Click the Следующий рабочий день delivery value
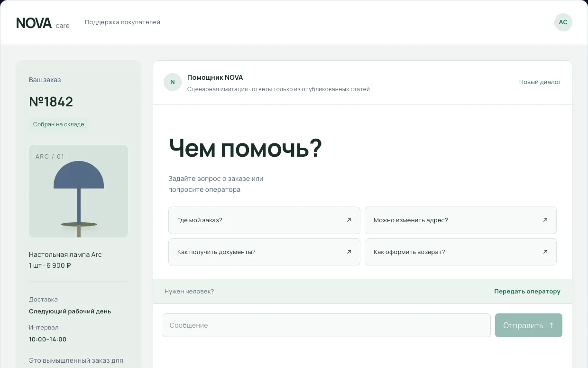Image resolution: width=588 pixels, height=368 pixels. pyautogui.click(x=70, y=311)
